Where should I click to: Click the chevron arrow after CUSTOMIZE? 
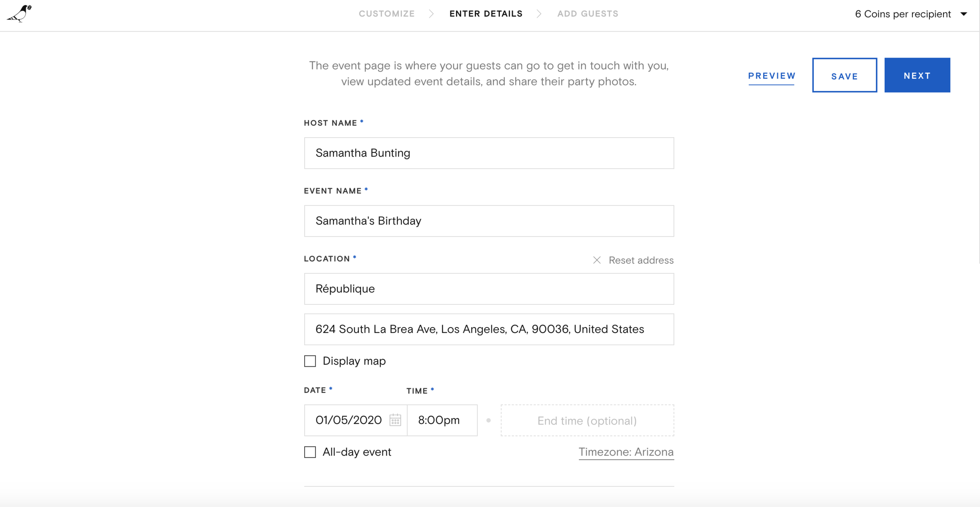tap(431, 14)
